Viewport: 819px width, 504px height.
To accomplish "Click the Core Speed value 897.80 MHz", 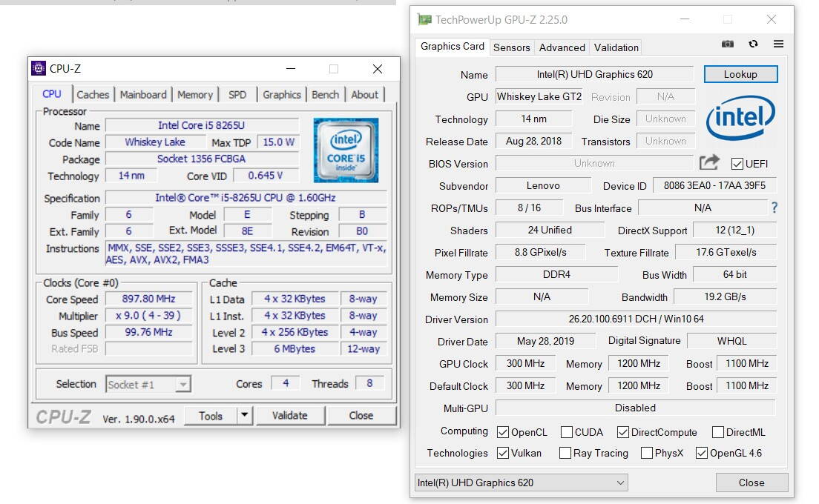I will tap(149, 299).
